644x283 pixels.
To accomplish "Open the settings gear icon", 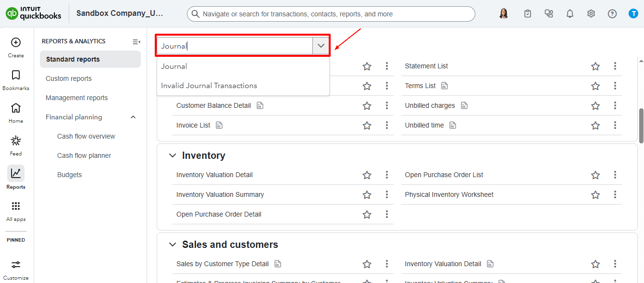I will pyautogui.click(x=591, y=14).
